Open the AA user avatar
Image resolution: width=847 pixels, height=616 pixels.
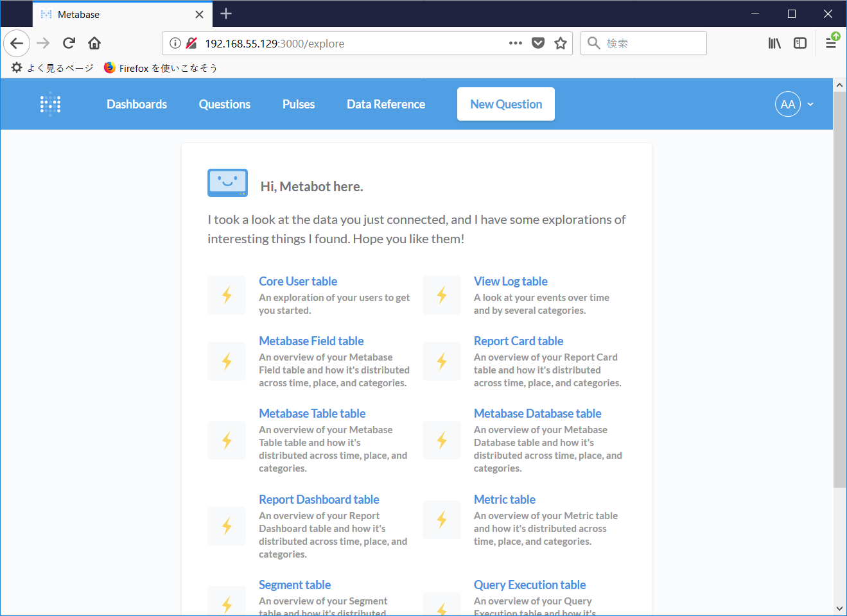click(788, 104)
